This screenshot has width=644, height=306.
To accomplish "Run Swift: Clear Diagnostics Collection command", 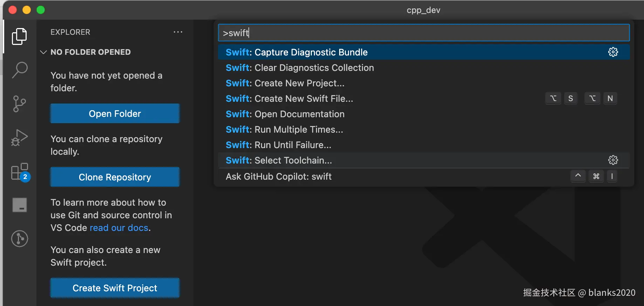I will pos(300,68).
